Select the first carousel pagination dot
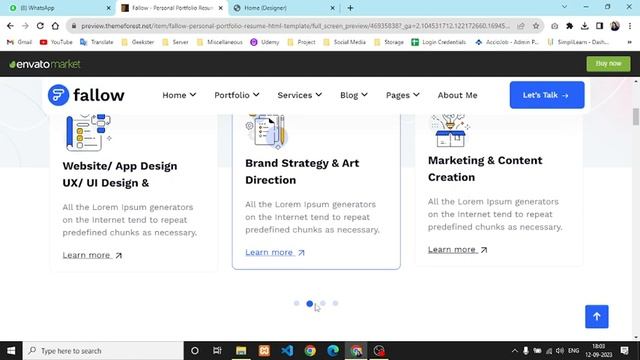The image size is (640, 360). click(x=297, y=303)
